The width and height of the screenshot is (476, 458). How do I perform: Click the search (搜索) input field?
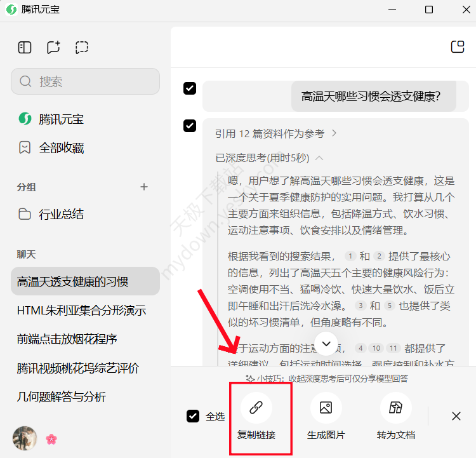click(85, 81)
